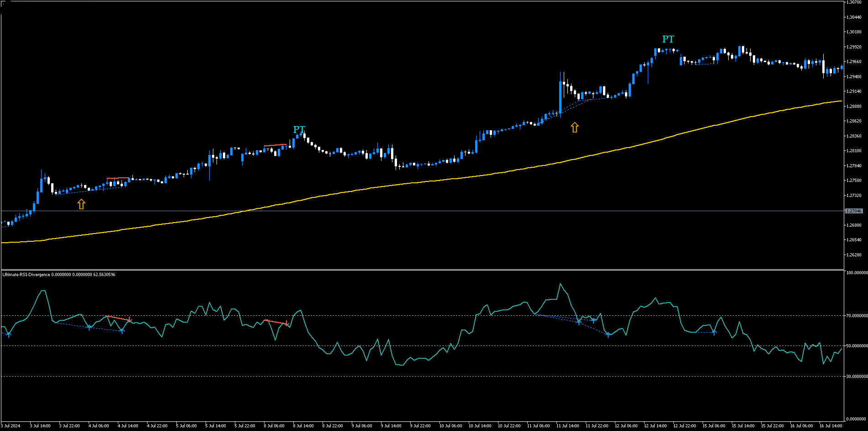The height and width of the screenshot is (431, 868).
Task: Click red RSI divergence line near 4 Jul 14:00
Action: coord(119,318)
